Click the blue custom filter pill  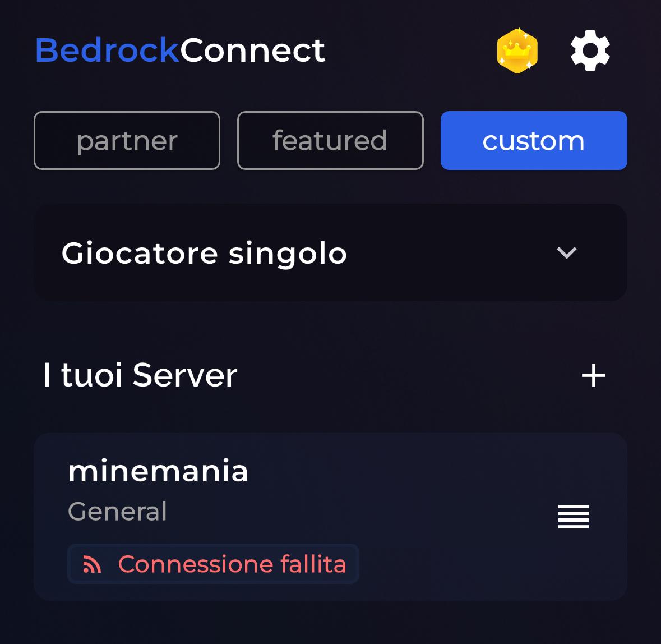tap(533, 140)
